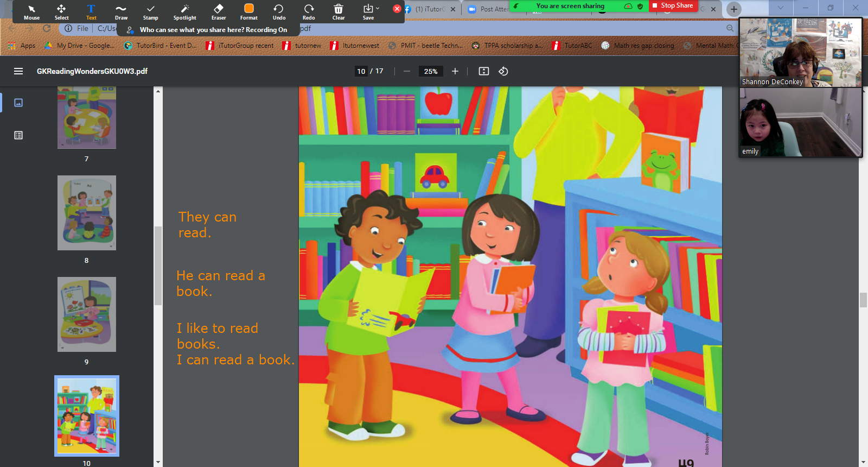Click the address bar zoom magnifier icon

(730, 28)
